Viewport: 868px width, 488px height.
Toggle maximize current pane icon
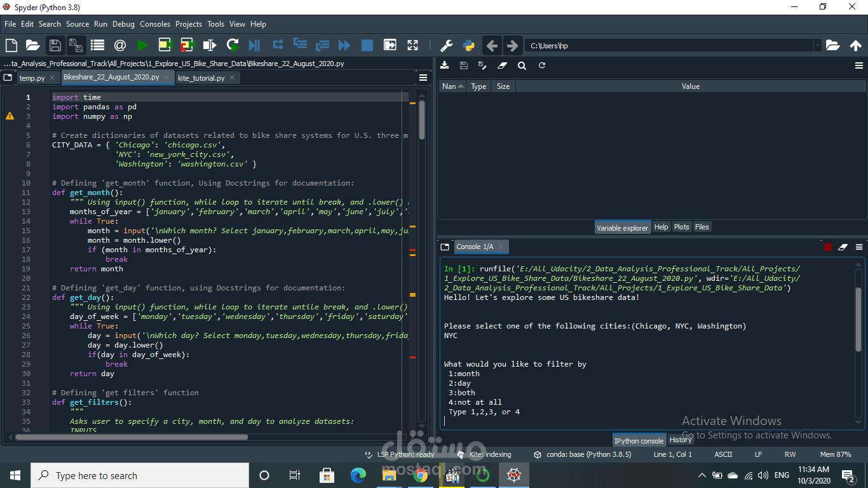tap(413, 45)
